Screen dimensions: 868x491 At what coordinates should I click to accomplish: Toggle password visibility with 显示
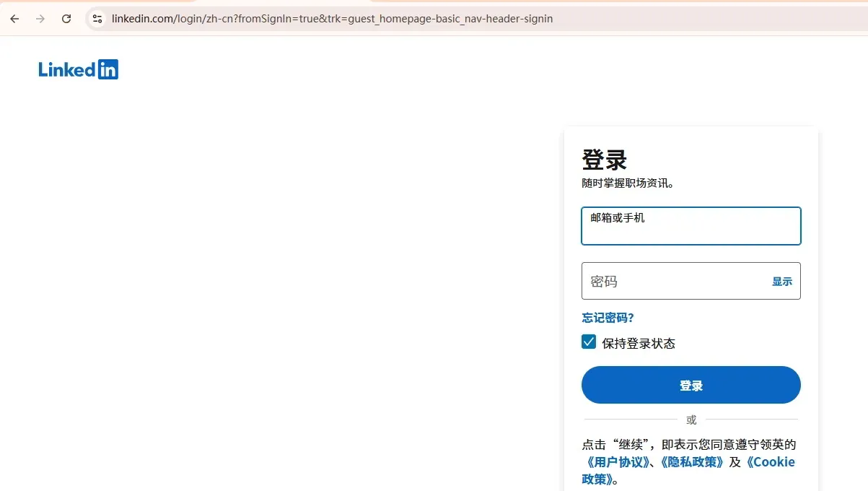point(782,282)
